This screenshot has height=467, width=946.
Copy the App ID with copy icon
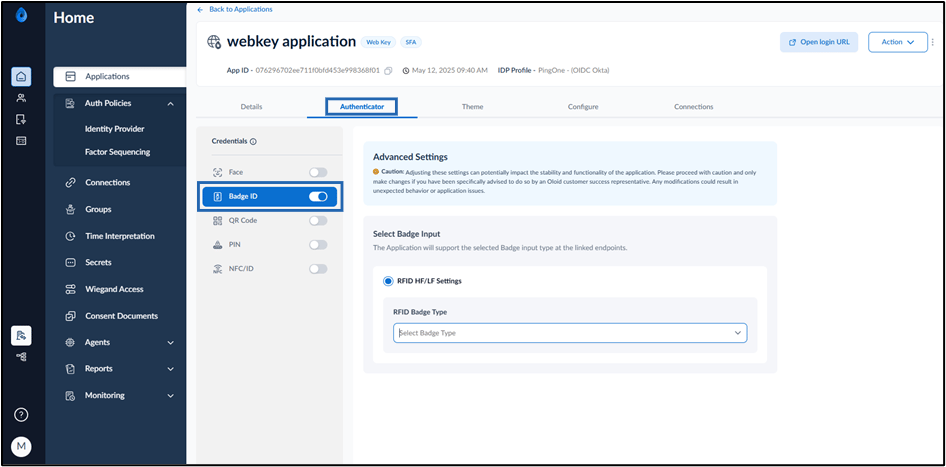[x=389, y=71]
